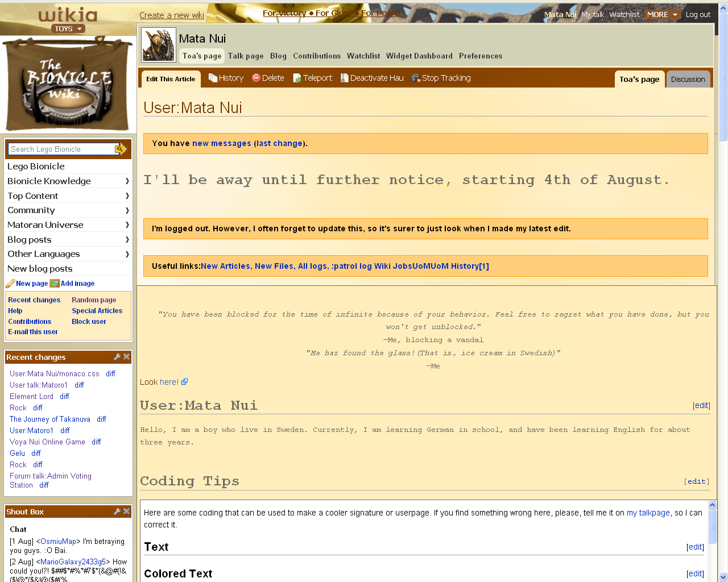The height and width of the screenshot is (582, 728).
Task: Open the Toys hub dropdown
Action: 68,28
